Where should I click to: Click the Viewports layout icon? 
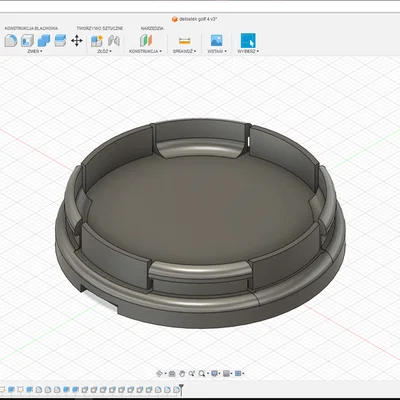coord(238,373)
